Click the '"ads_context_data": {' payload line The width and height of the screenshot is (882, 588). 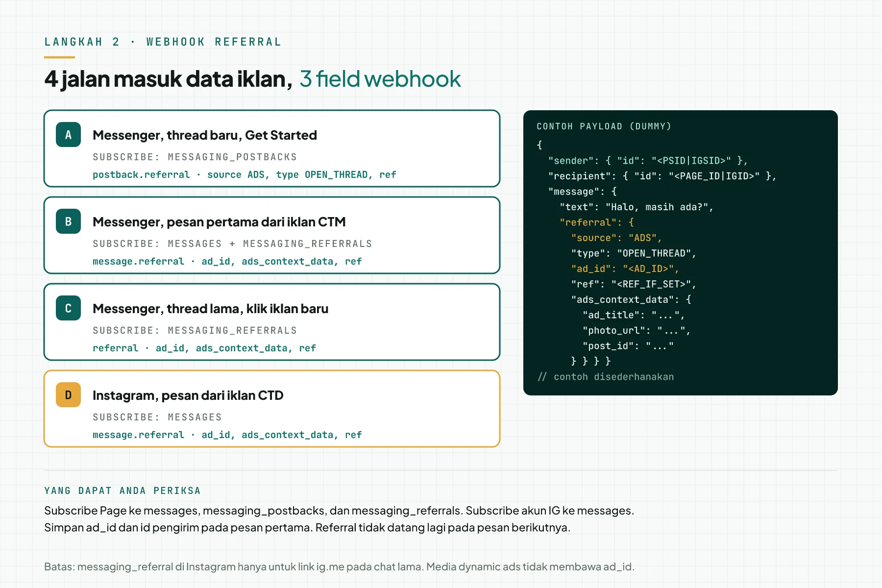(x=631, y=300)
